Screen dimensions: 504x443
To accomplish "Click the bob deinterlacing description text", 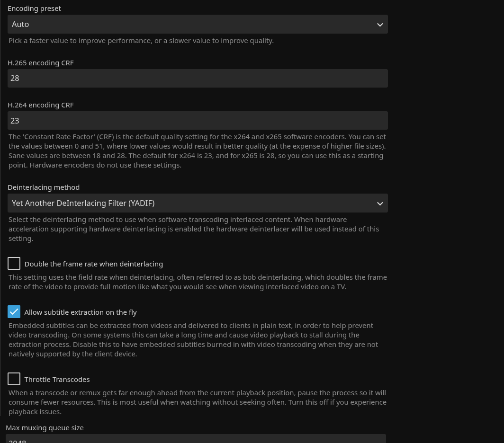I will click(197, 282).
